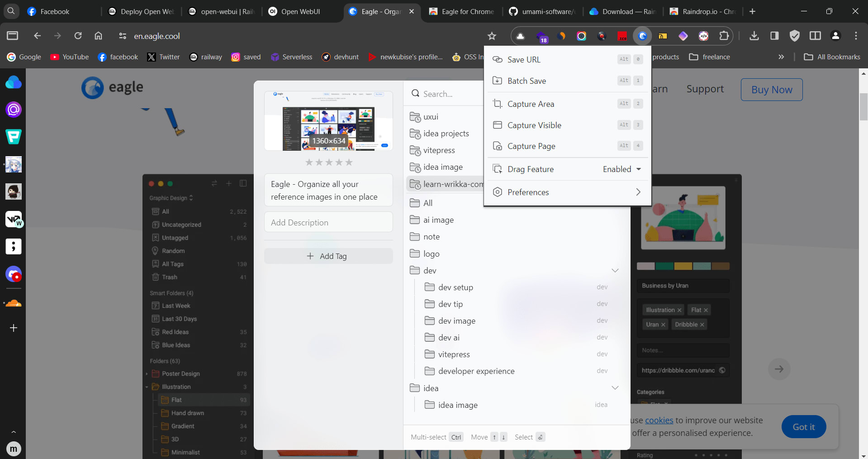Viewport: 868px width, 459px height.
Task: Click the Eagle extension icon in toolbar
Action: (x=642, y=36)
